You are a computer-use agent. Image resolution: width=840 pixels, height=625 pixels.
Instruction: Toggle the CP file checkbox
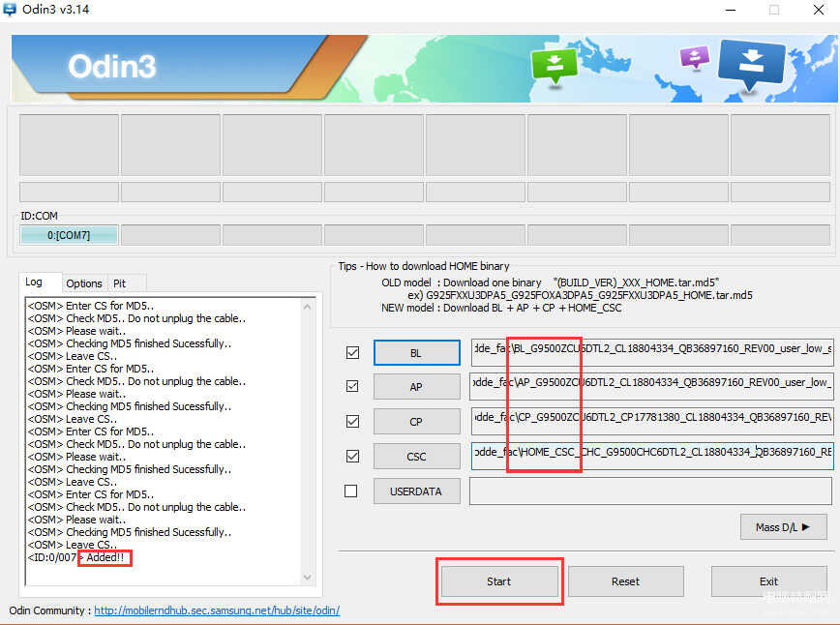352,422
